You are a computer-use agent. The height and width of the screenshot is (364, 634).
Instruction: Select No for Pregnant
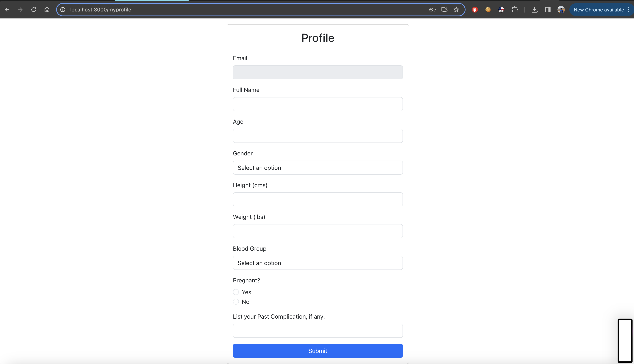tap(236, 302)
